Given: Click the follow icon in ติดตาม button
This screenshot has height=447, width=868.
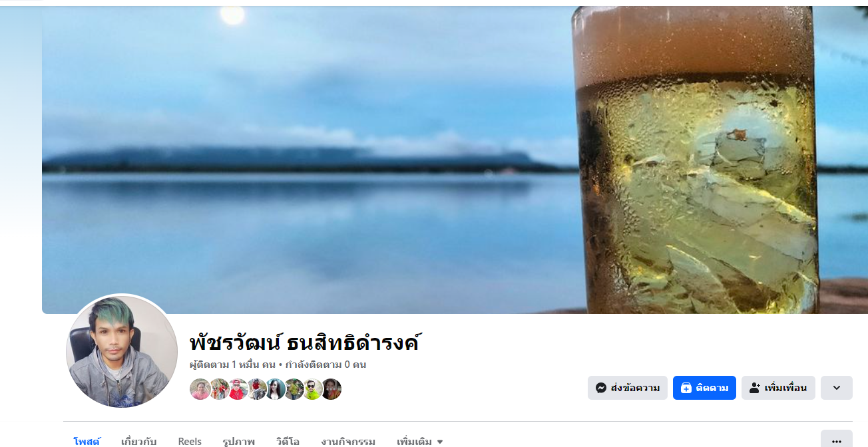Looking at the screenshot, I should [x=686, y=388].
